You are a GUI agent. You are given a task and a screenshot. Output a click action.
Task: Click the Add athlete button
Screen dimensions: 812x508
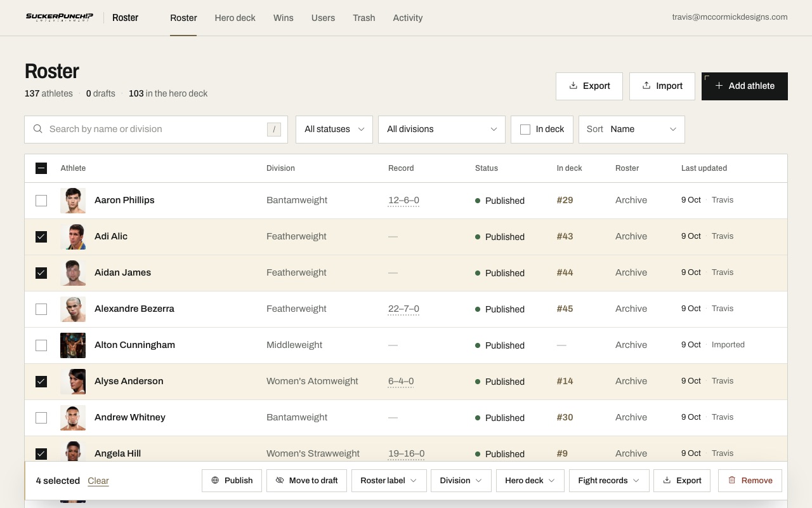click(x=745, y=86)
